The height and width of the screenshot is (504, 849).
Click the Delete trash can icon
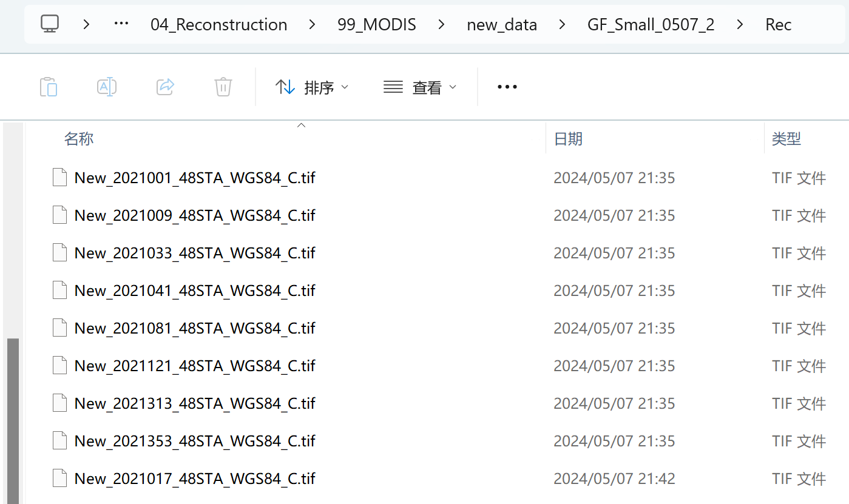point(223,87)
